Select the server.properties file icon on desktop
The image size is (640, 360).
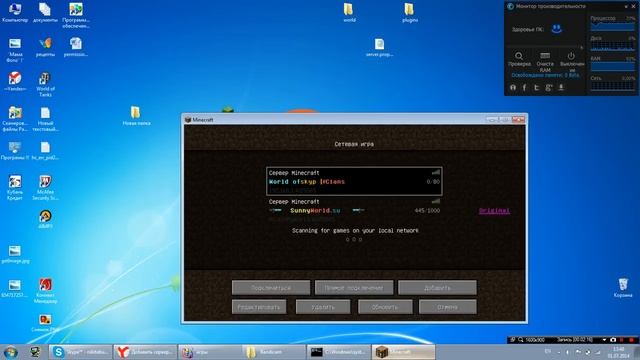click(379, 47)
